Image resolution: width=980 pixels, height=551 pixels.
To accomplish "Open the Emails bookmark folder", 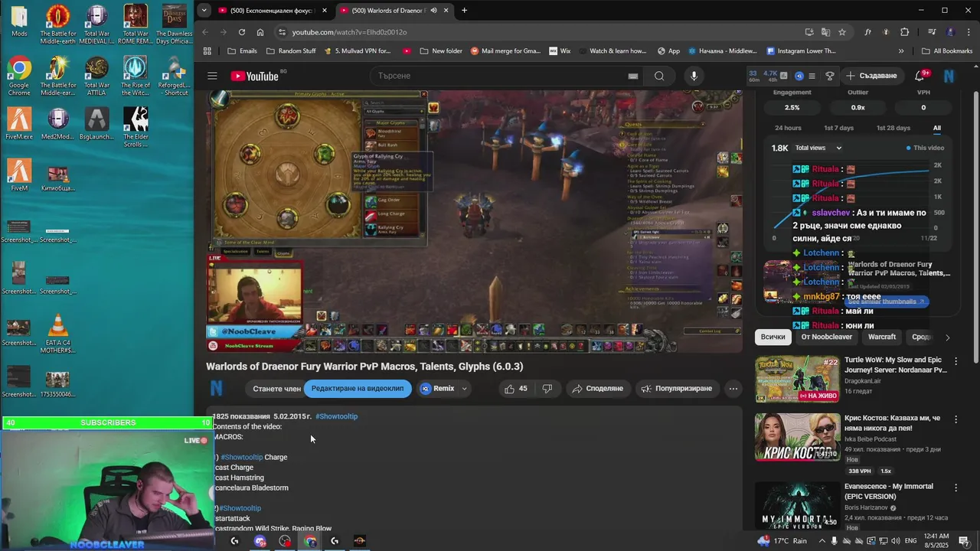I will [242, 51].
